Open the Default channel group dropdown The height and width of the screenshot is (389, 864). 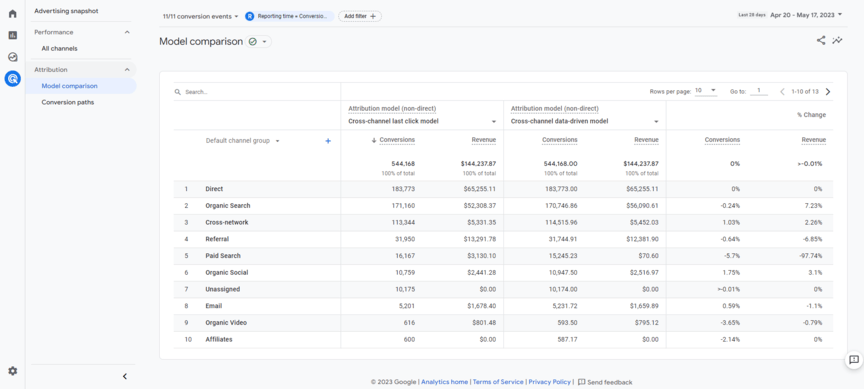242,141
